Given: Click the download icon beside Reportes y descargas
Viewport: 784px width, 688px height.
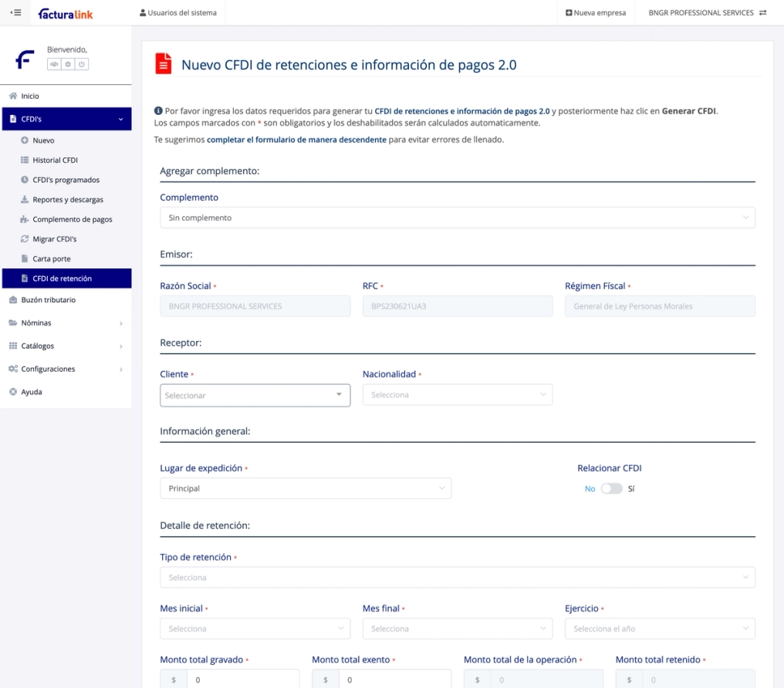Looking at the screenshot, I should (x=25, y=199).
